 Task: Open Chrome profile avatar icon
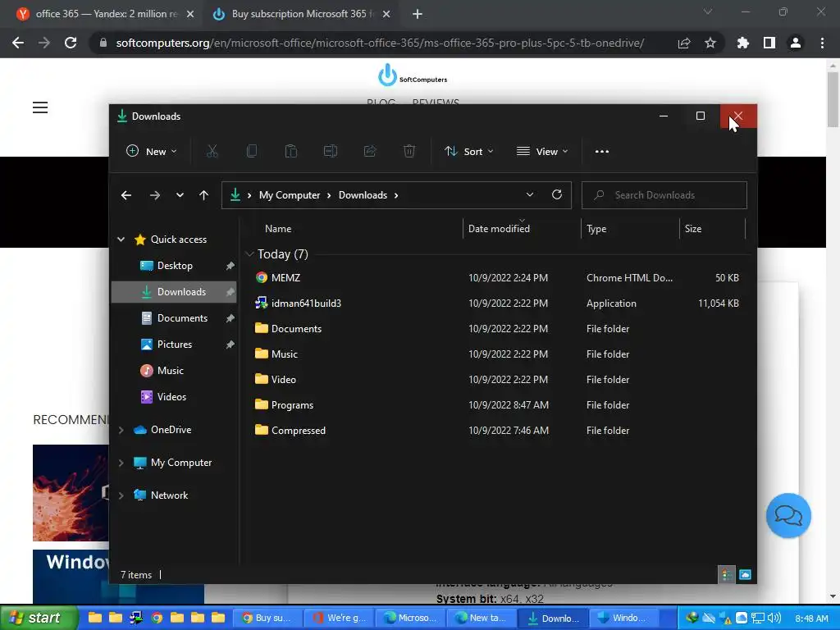tap(796, 43)
